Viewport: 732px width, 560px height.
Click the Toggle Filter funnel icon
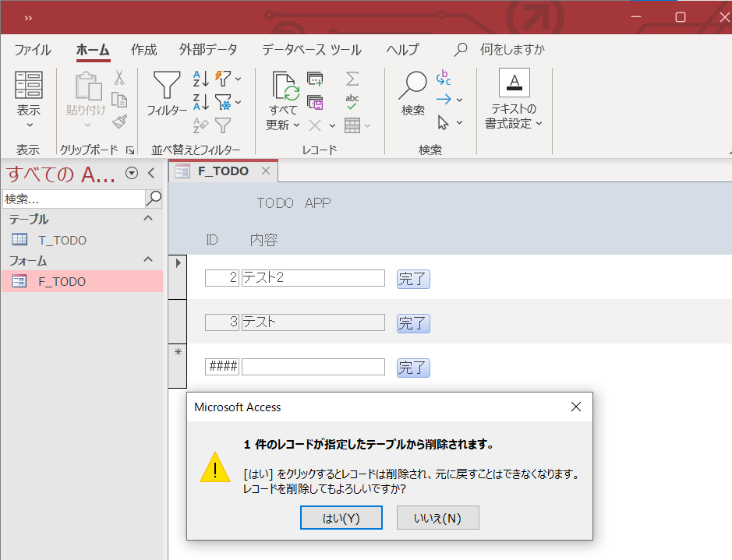223,125
